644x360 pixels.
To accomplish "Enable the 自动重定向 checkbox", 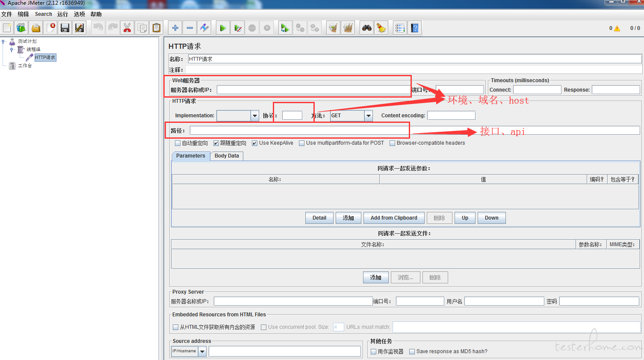I will 177,143.
